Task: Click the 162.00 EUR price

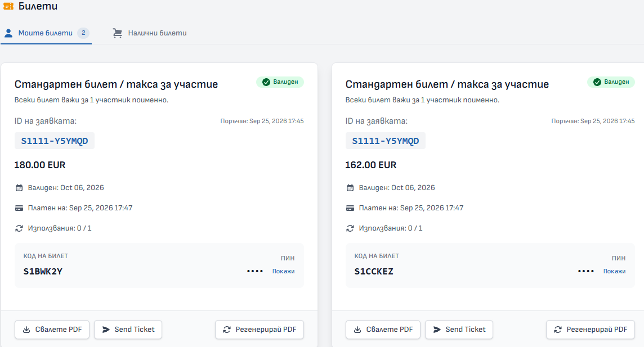Action: [x=371, y=165]
